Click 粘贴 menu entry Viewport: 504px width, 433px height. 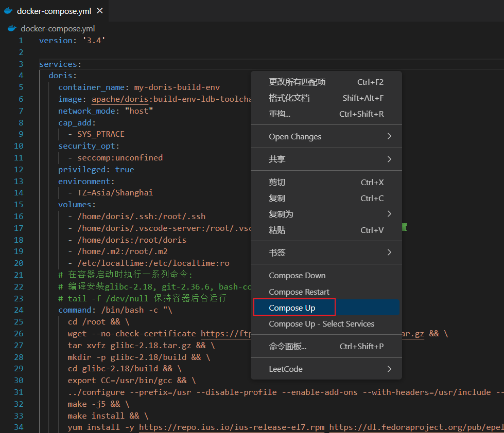click(277, 230)
